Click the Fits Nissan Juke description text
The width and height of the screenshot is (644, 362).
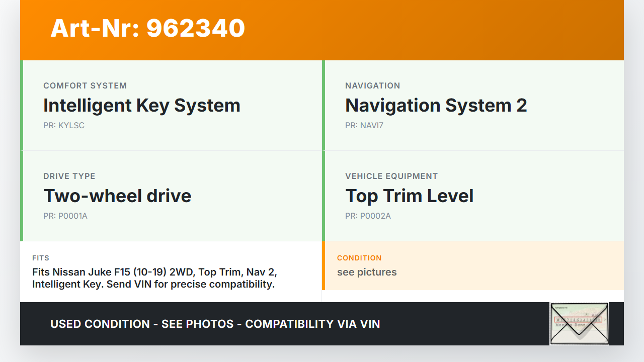pyautogui.click(x=154, y=278)
